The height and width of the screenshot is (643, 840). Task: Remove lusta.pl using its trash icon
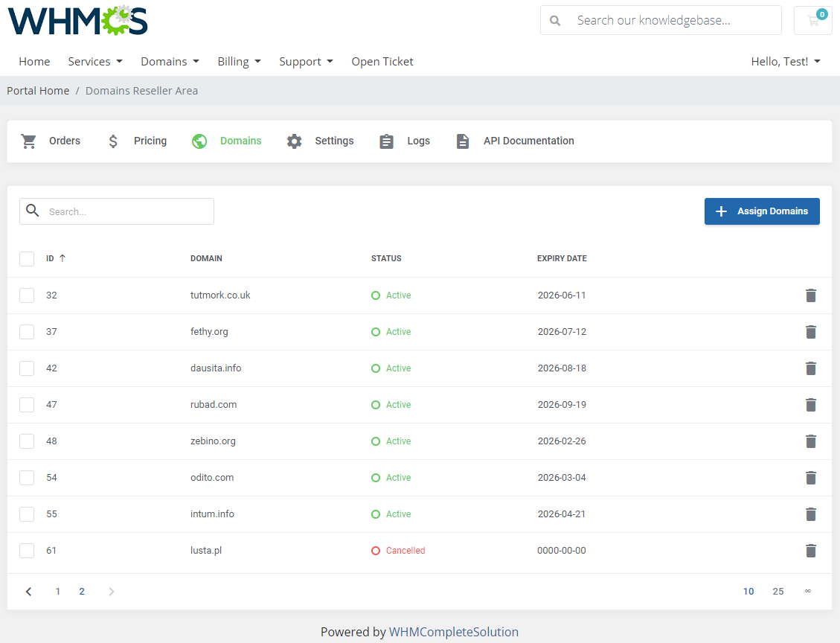tap(810, 551)
